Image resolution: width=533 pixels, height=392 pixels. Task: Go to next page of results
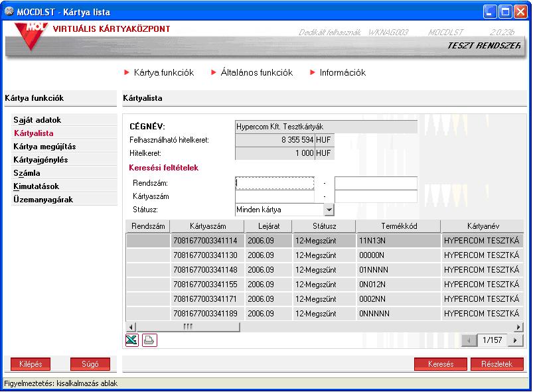tap(515, 340)
